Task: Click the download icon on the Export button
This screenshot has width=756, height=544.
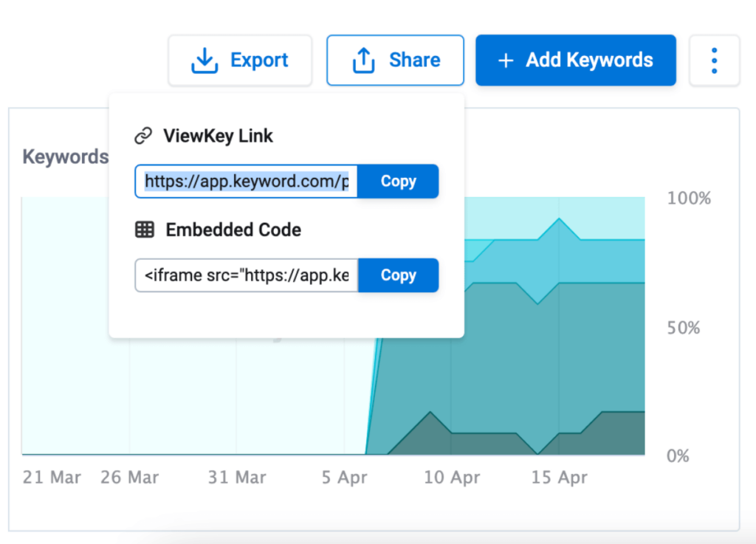Action: (205, 60)
